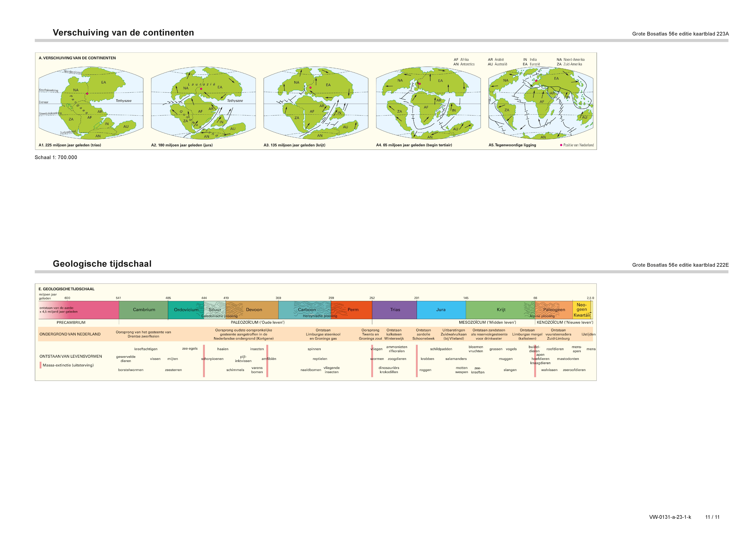
Task: Click the 'Geologische tijdschaal' section heading
Action: point(102,264)
